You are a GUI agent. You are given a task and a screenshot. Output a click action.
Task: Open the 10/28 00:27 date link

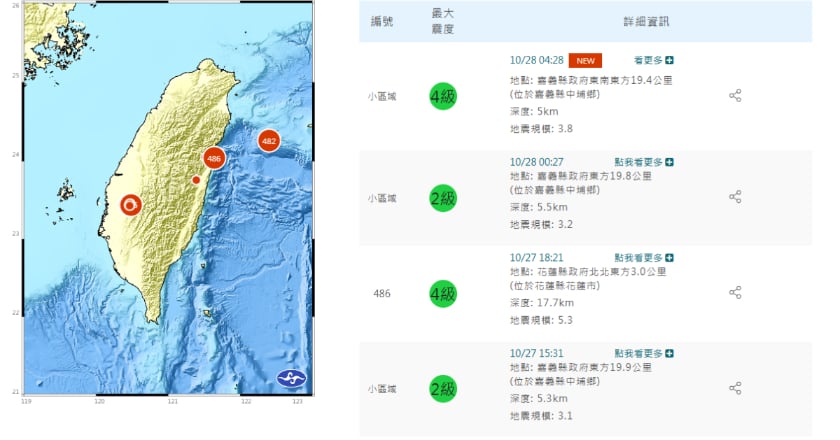536,162
